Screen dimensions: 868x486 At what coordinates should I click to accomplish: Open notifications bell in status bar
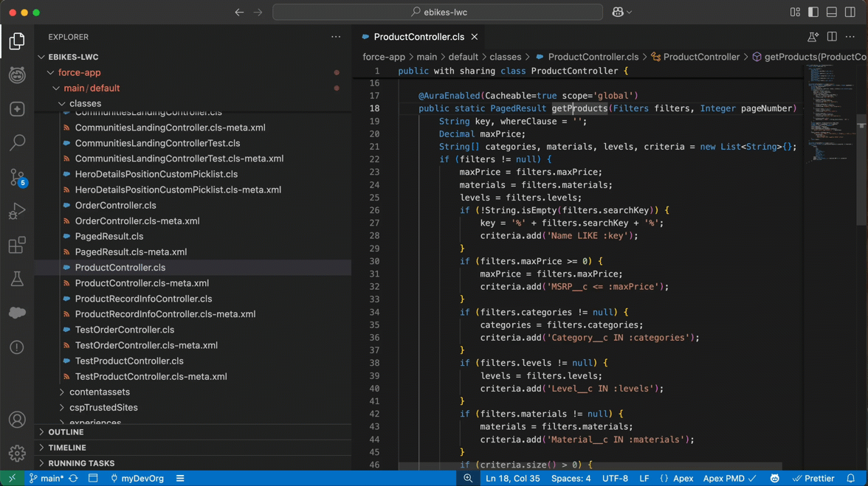[x=851, y=479]
